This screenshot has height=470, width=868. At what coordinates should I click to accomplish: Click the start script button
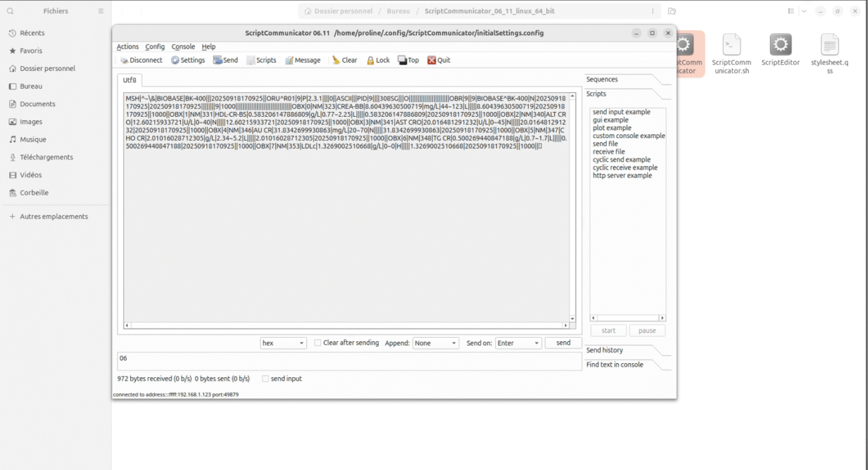[608, 330]
